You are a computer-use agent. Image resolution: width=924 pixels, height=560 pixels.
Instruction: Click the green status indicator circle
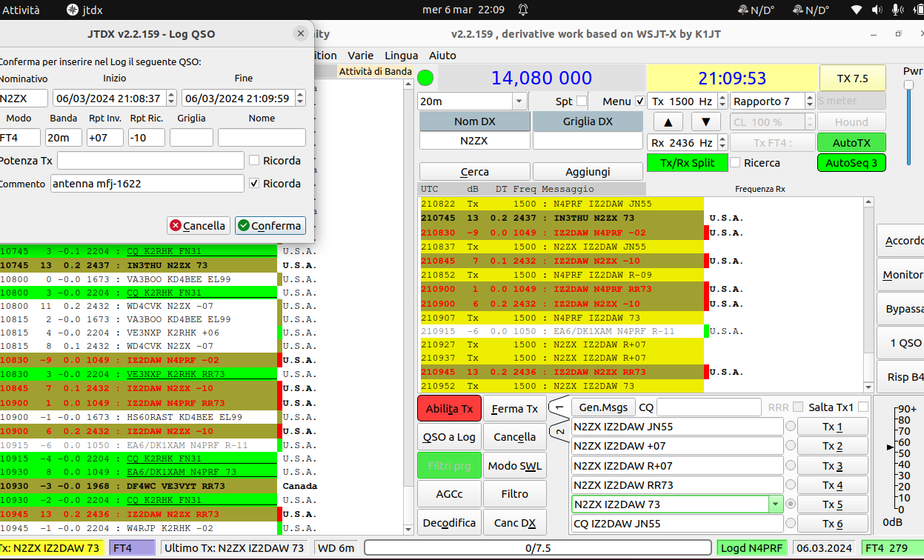pyautogui.click(x=425, y=78)
